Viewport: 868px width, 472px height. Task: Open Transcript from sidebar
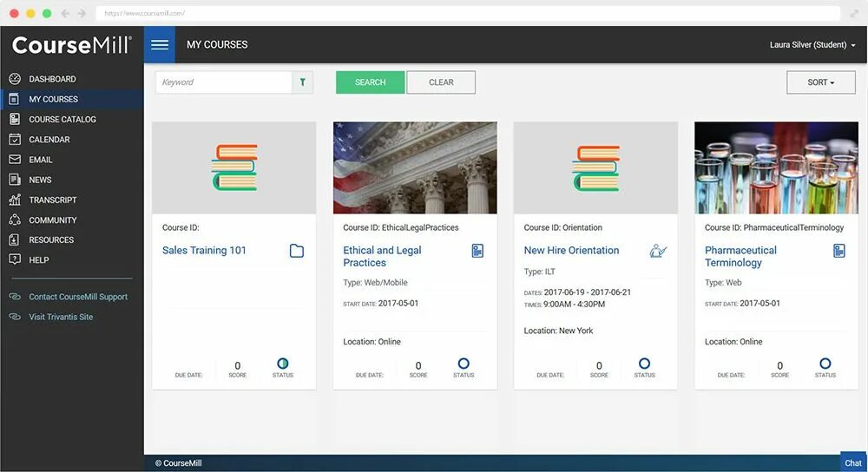72,200
